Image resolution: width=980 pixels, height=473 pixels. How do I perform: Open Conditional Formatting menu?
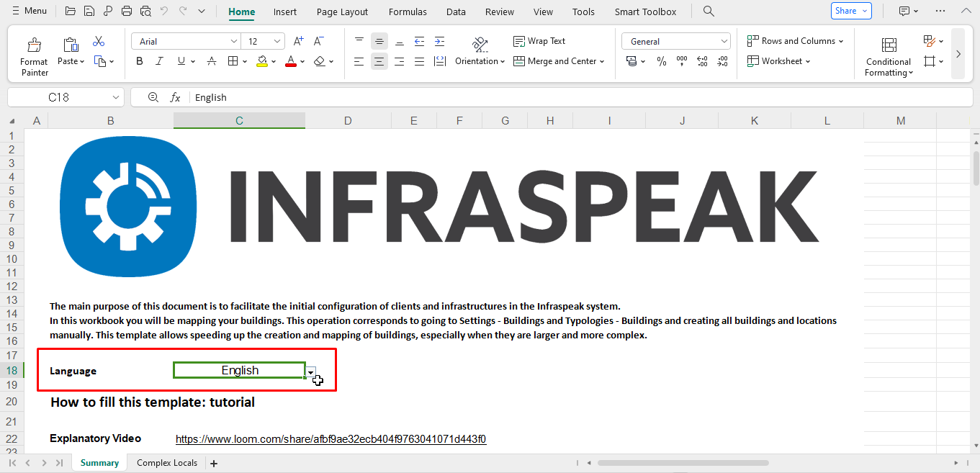point(889,57)
